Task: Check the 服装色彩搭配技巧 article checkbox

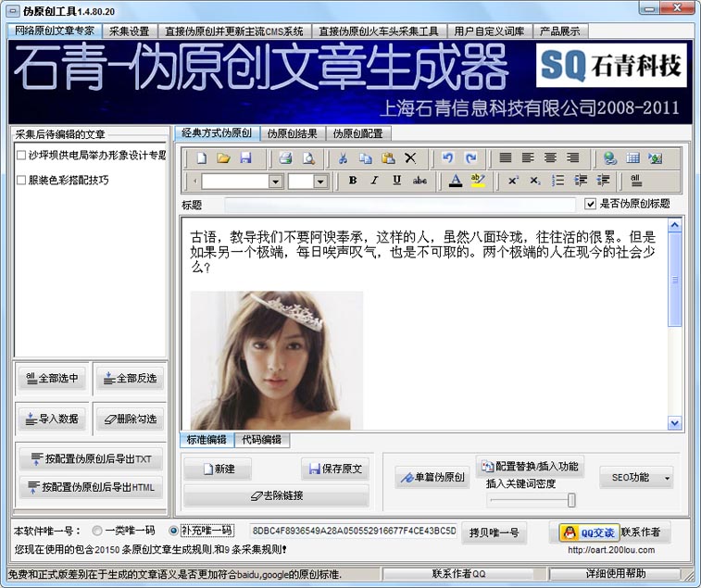Action: 21,181
